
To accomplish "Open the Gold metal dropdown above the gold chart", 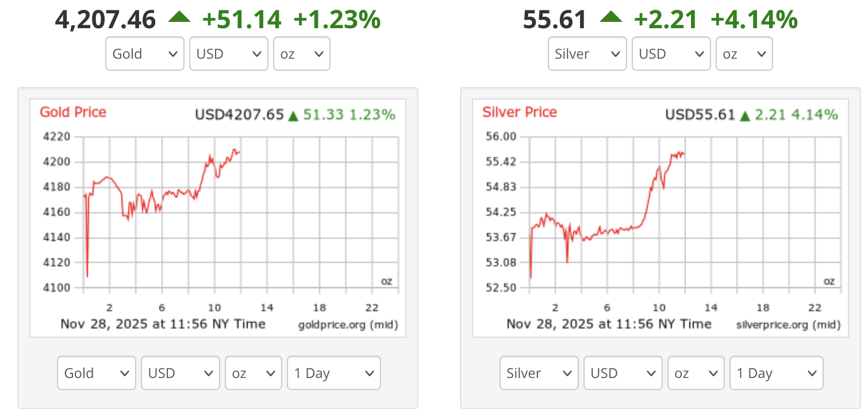I will (x=145, y=54).
